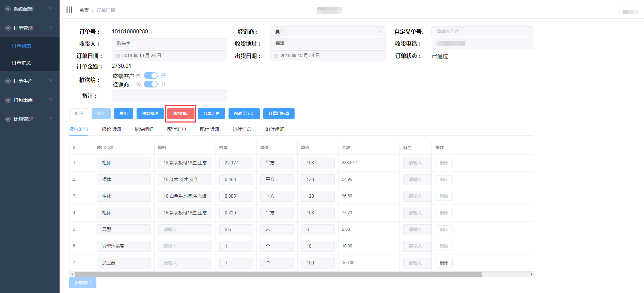Click the 订单生产 sidebar icon
This screenshot has height=293, width=644.
[x=7, y=81]
